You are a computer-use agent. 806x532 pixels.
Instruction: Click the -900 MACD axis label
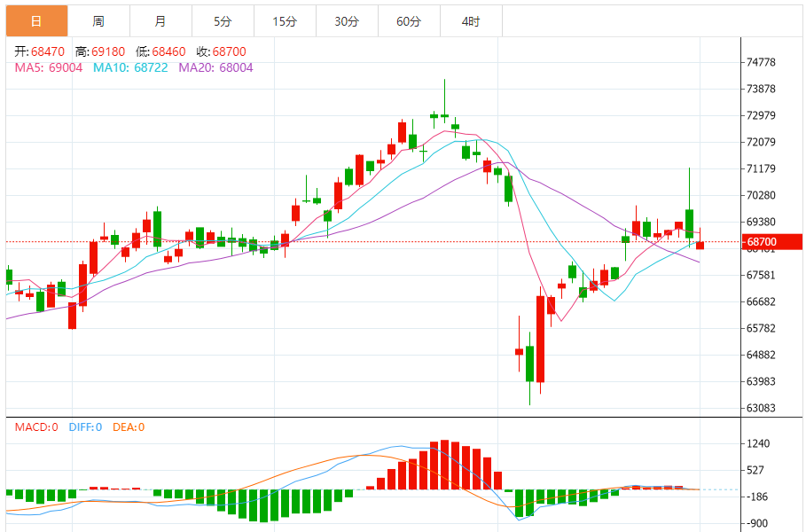point(757,524)
